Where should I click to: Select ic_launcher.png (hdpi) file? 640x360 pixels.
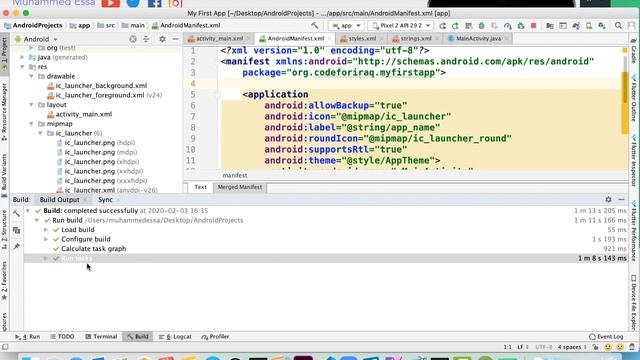96,143
